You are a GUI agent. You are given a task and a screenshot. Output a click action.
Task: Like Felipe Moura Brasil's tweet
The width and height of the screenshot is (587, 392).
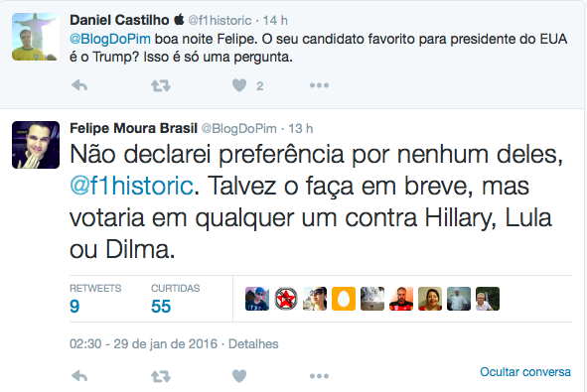click(239, 376)
